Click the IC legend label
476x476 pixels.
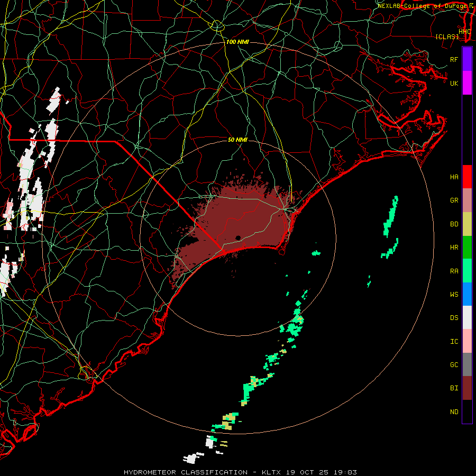tap(454, 342)
